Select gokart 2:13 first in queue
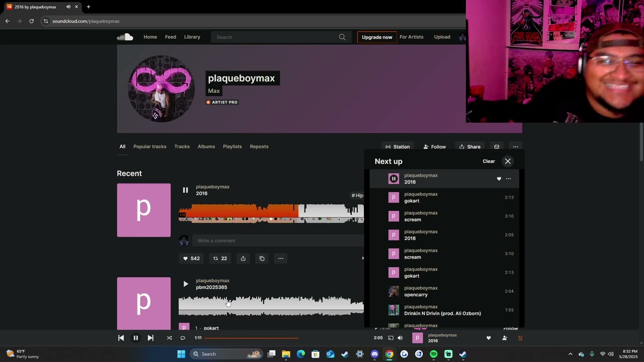Viewport: 644px width, 362px height. tap(444, 197)
